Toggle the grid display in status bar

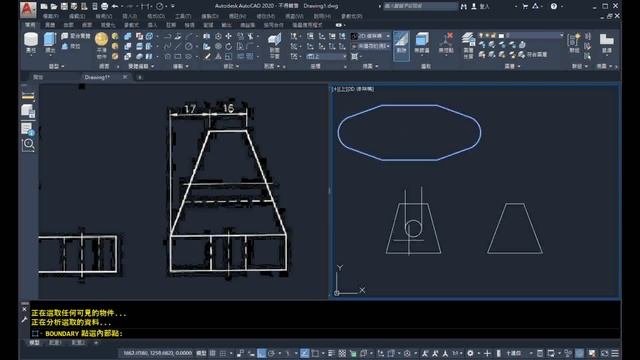(212, 353)
